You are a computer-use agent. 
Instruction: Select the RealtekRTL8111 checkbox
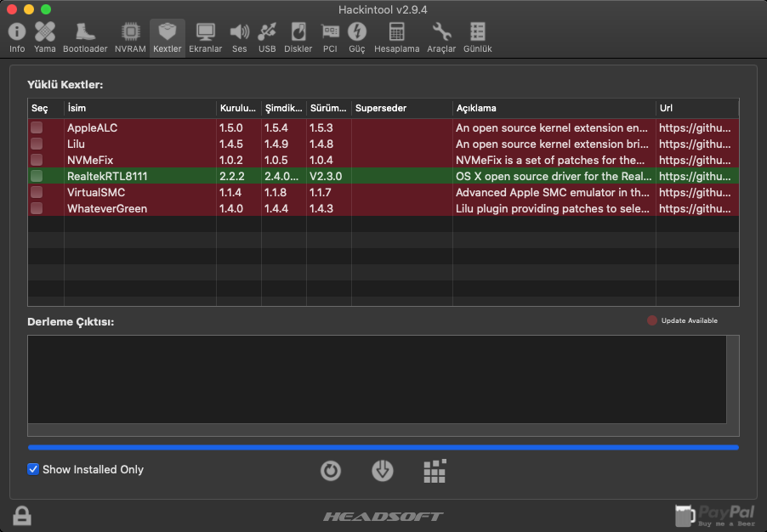[x=37, y=176]
